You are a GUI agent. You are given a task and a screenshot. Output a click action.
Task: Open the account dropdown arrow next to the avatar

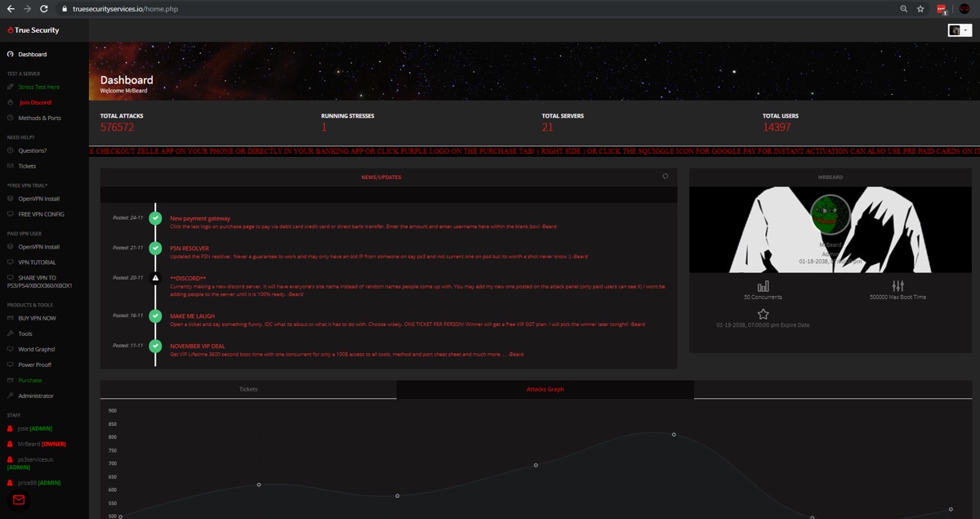coord(967,29)
